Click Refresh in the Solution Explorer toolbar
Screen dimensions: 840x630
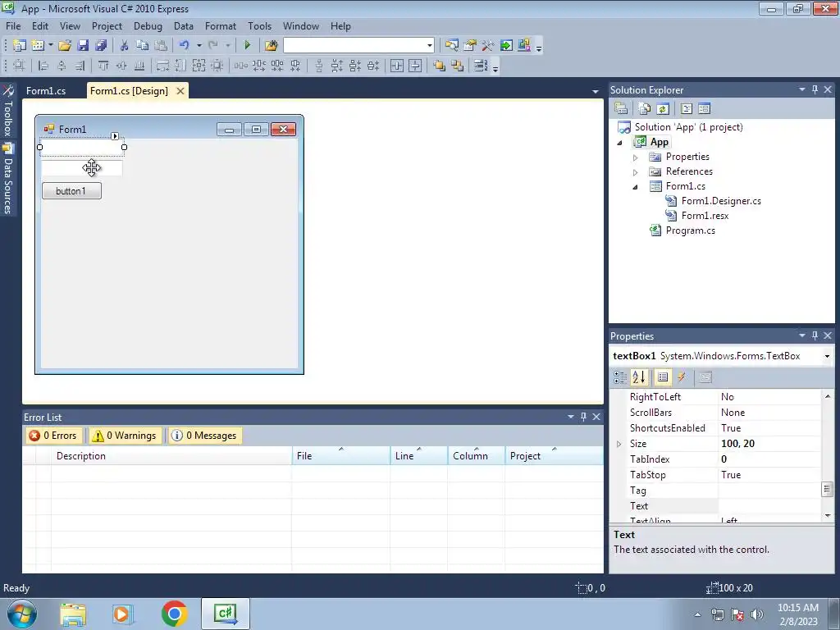[663, 109]
